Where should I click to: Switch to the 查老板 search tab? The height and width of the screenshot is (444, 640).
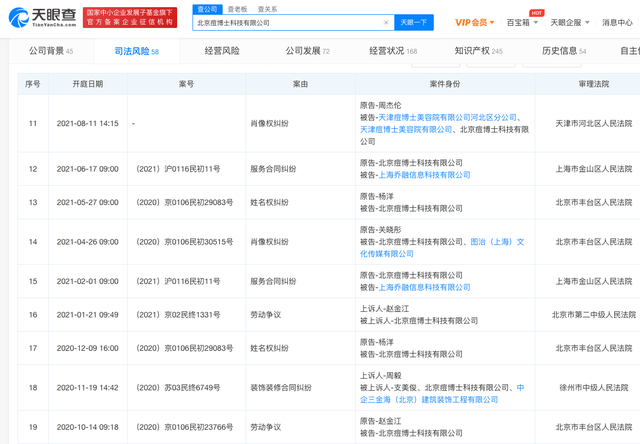click(x=238, y=9)
